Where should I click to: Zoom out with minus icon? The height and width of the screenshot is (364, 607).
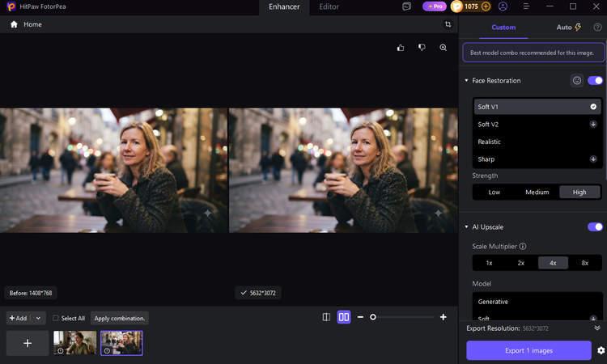(x=360, y=317)
